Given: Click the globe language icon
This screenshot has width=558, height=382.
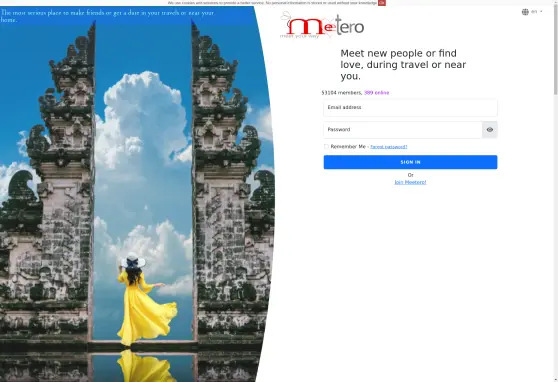Looking at the screenshot, I should point(525,12).
